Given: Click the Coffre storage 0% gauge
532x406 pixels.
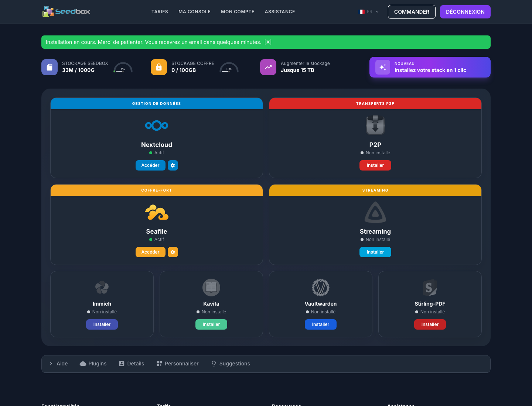Looking at the screenshot, I should [229, 67].
